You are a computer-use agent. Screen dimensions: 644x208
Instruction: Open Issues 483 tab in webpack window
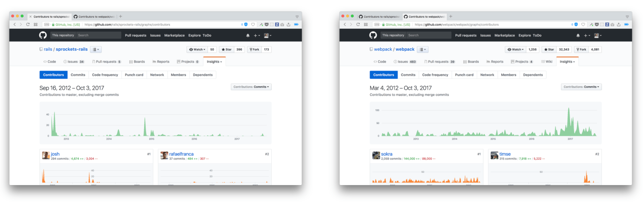405,61
